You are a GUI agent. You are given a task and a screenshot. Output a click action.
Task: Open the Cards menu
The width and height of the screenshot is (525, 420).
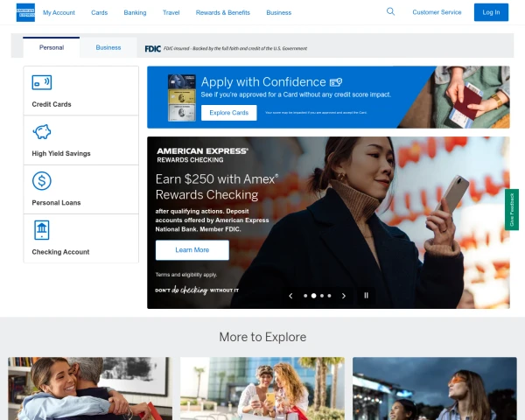[100, 13]
